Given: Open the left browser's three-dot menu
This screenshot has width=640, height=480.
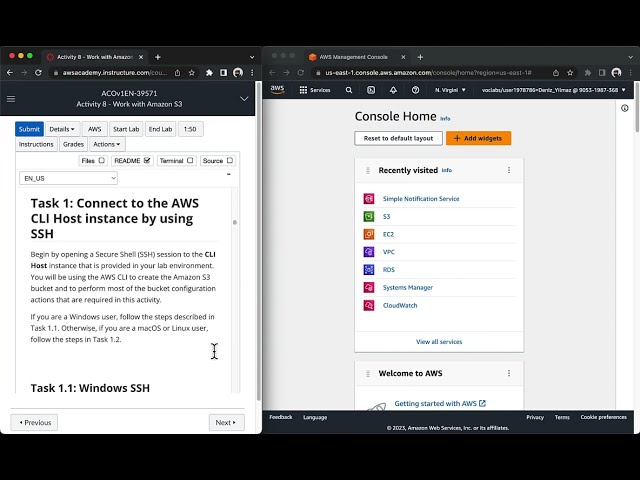Looking at the screenshot, I should (x=252, y=73).
